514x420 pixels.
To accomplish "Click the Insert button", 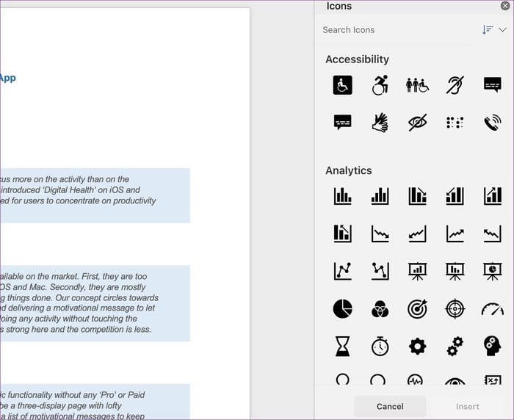I will (468, 406).
